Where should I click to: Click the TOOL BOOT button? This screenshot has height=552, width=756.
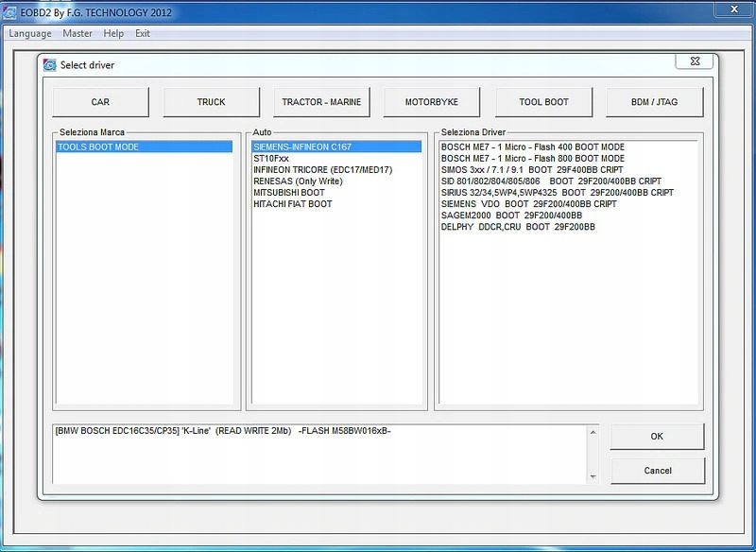coord(544,102)
